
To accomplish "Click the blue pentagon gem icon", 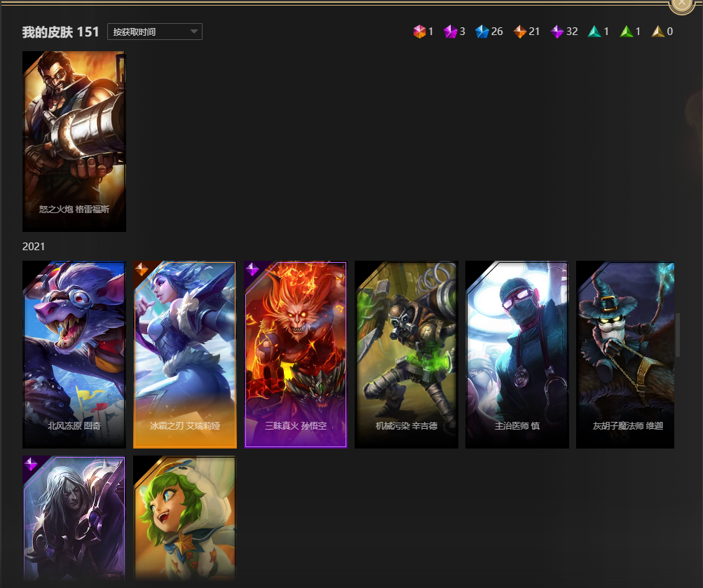I will click(482, 32).
